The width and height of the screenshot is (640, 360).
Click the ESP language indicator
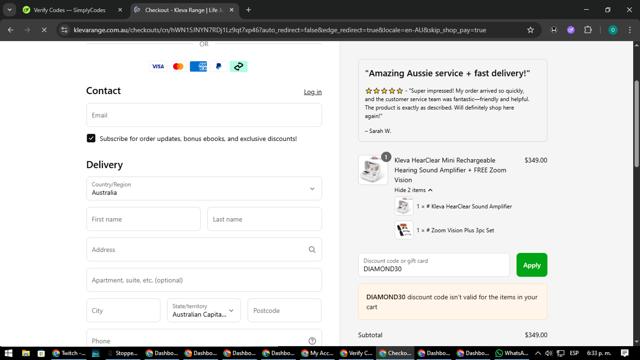pos(574,353)
